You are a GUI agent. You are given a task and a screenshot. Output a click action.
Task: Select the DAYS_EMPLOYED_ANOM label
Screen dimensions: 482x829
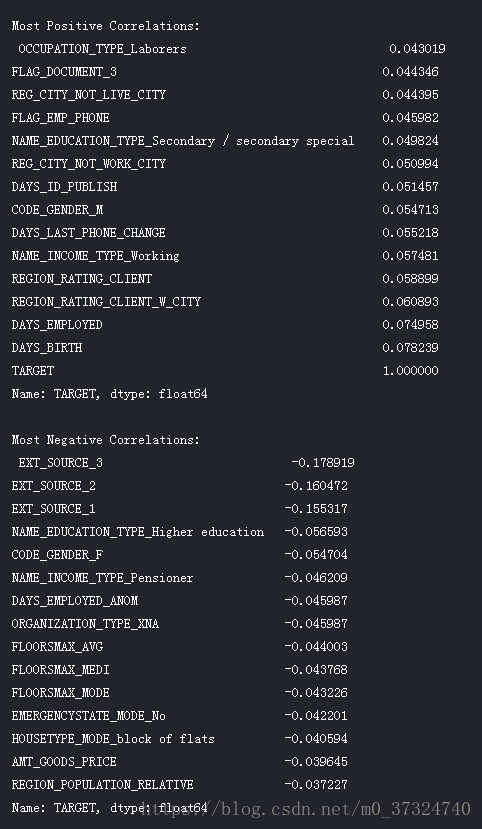[75, 601]
